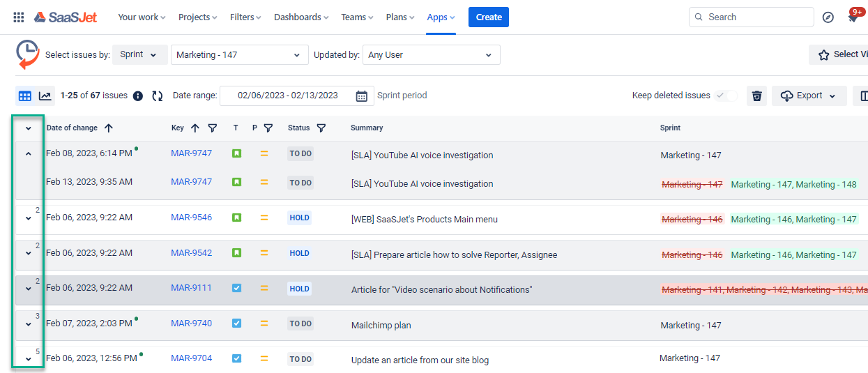Open the Marketing - 147 sprint dropdown
Screen dimensions: 868x373
click(x=239, y=55)
